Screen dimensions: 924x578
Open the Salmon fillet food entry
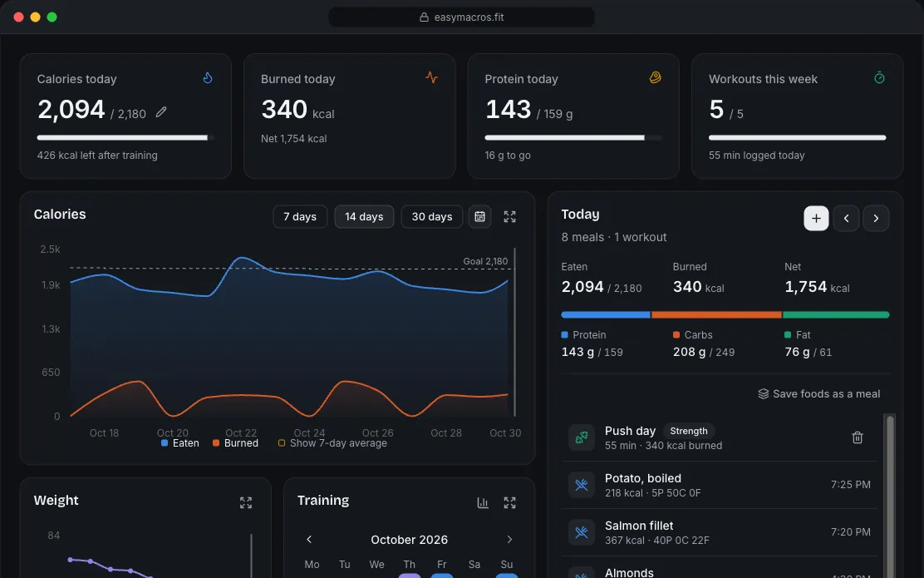pyautogui.click(x=719, y=532)
